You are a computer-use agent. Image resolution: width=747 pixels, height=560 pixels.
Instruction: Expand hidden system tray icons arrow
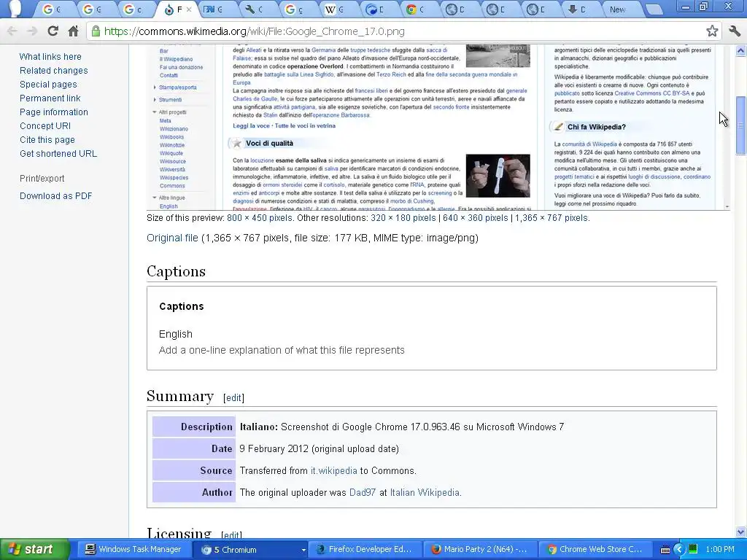pyautogui.click(x=679, y=550)
